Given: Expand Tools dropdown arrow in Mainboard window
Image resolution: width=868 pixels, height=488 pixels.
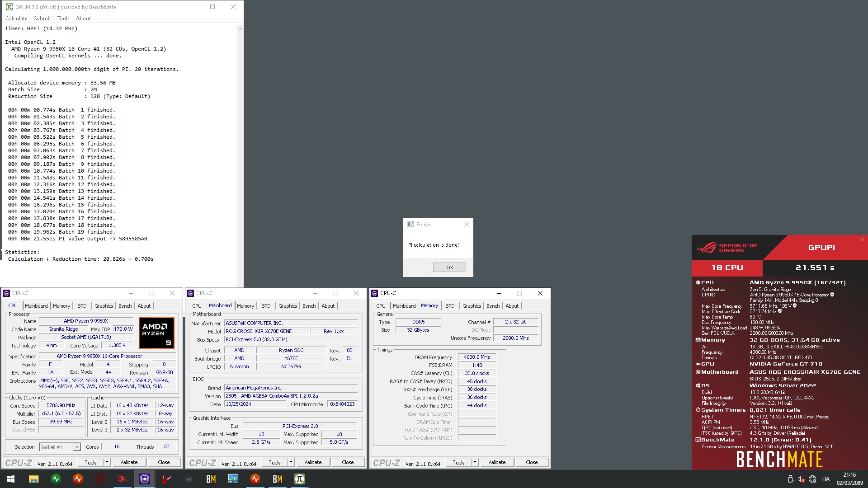Looking at the screenshot, I should (291, 462).
